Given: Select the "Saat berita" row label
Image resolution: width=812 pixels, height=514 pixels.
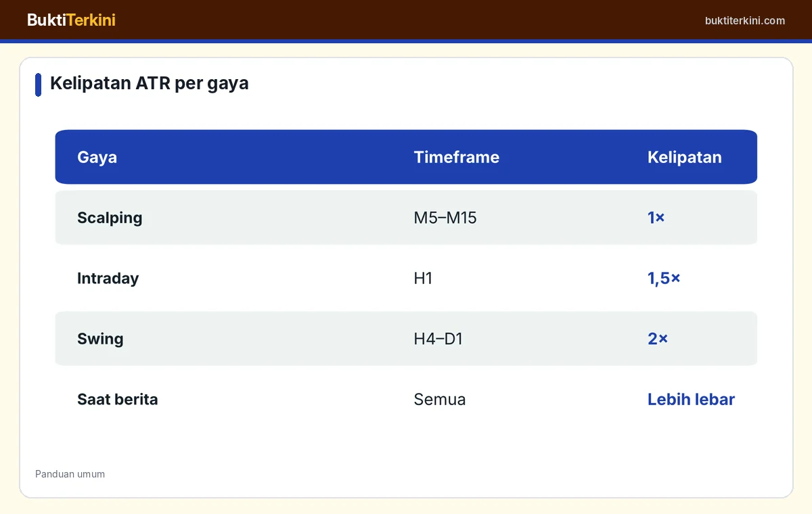Looking at the screenshot, I should click(118, 399).
